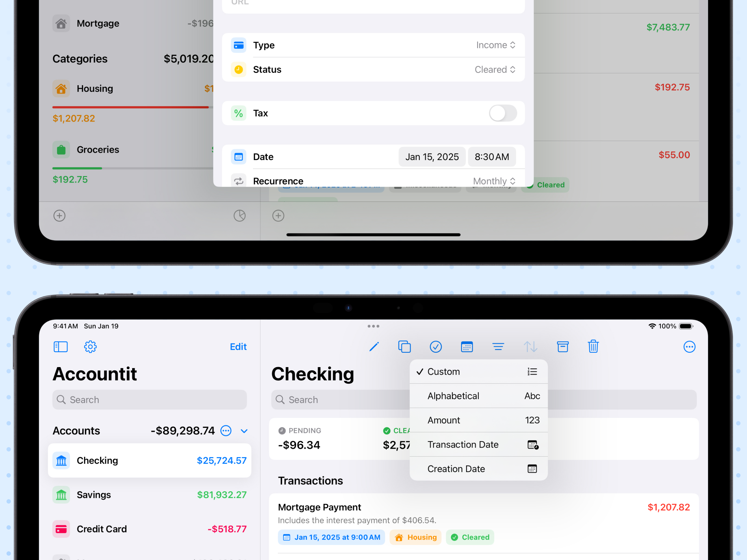Click the Savings account bank icon
Image resolution: width=747 pixels, height=560 pixels.
tap(61, 495)
